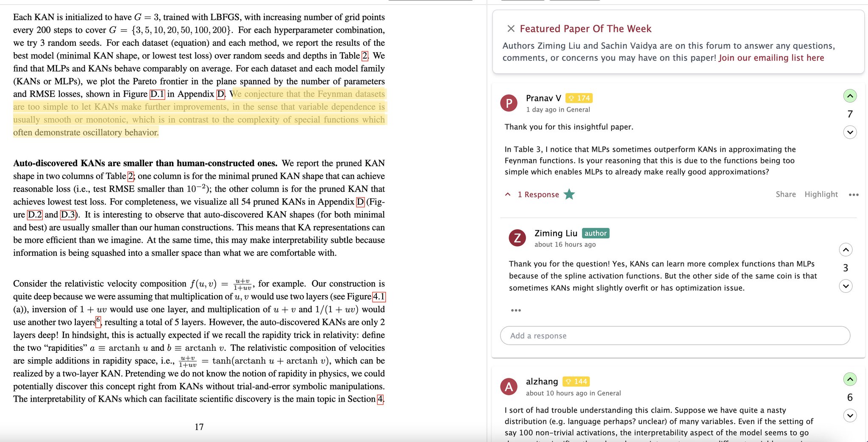Click alzhang's 144 reputation badge
The height and width of the screenshot is (442, 868).
576,381
